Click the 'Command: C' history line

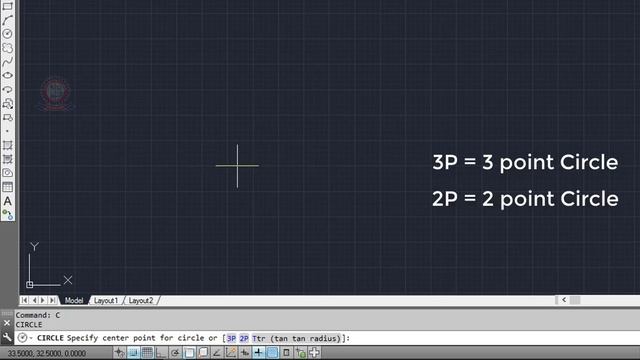pyautogui.click(x=38, y=315)
